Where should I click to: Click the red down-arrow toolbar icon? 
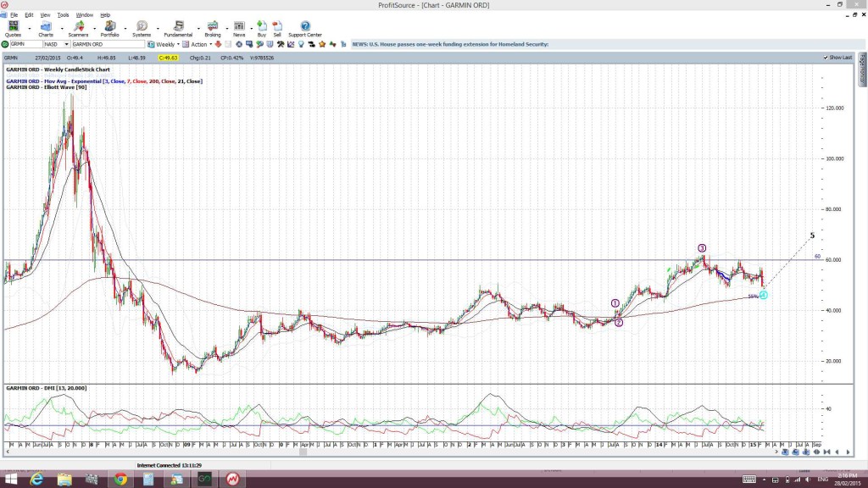218,44
